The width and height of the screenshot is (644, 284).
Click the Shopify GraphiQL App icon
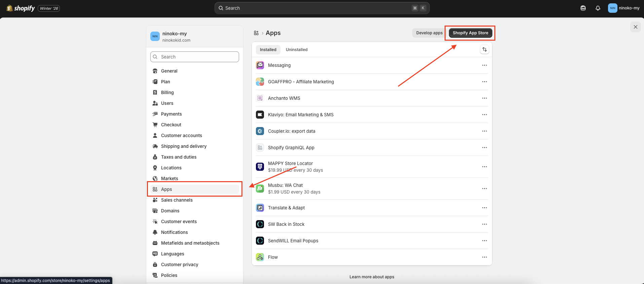point(260,148)
